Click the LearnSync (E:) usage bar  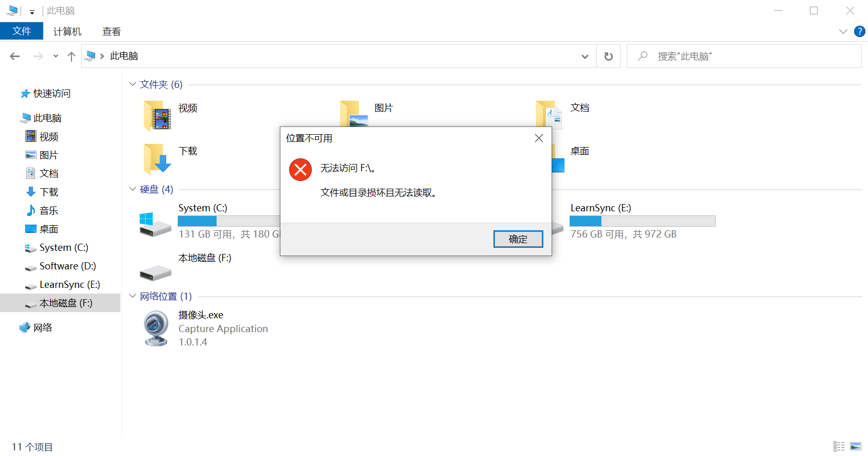click(x=642, y=221)
